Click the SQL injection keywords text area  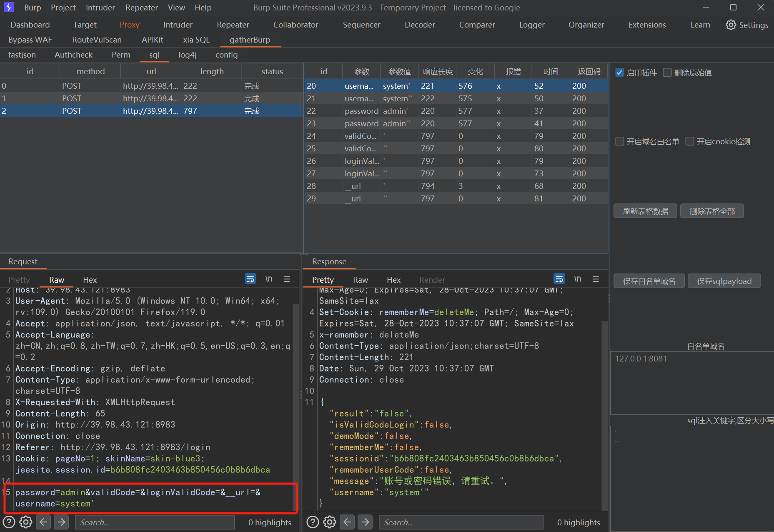tap(692, 478)
